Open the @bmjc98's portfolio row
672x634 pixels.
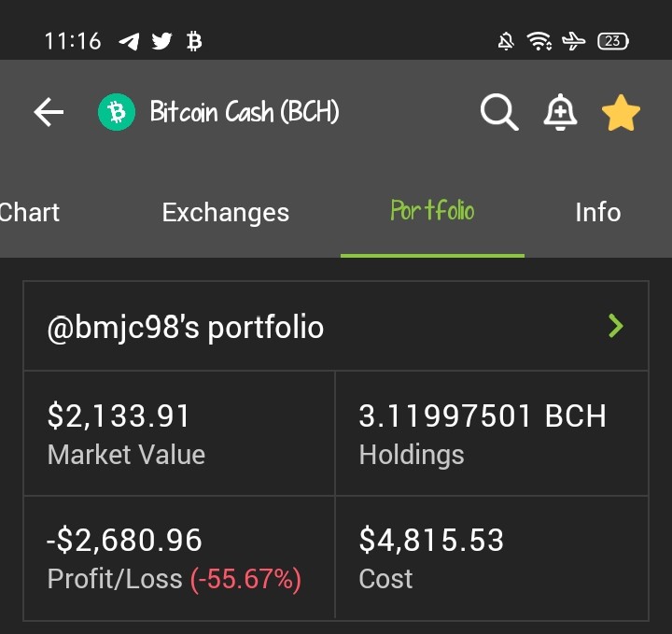pos(336,326)
